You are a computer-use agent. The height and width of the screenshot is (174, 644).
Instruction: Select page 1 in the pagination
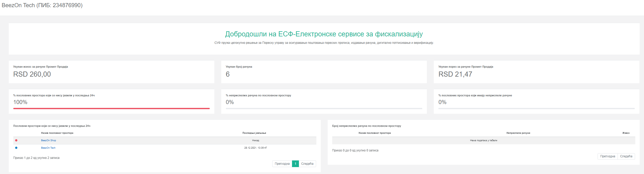click(x=295, y=164)
